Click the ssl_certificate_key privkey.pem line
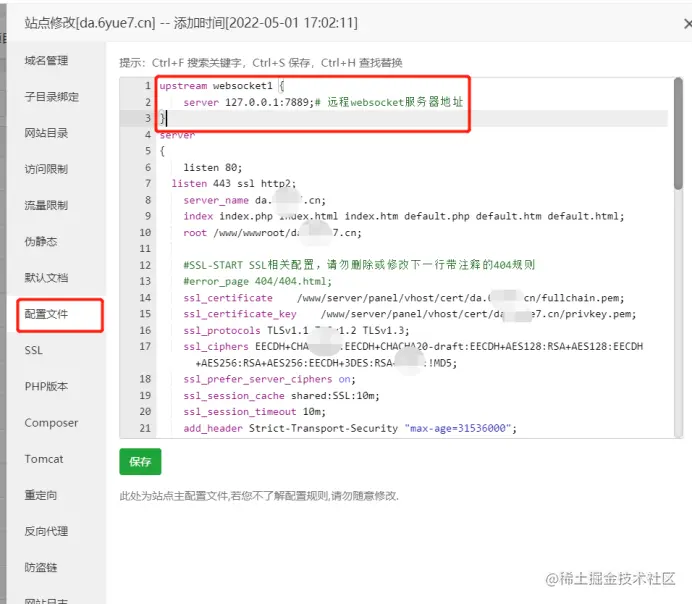 (x=410, y=314)
